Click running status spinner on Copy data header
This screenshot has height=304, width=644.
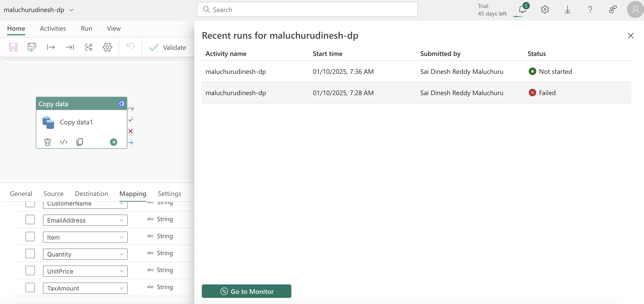(121, 103)
